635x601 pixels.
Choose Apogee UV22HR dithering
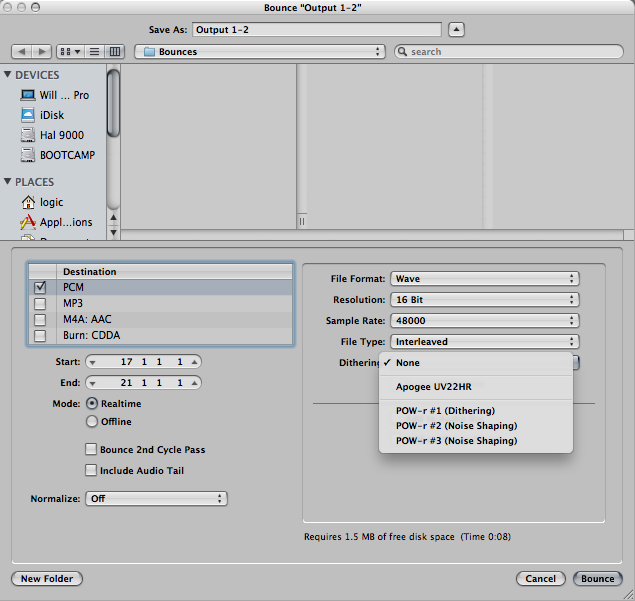click(x=476, y=387)
